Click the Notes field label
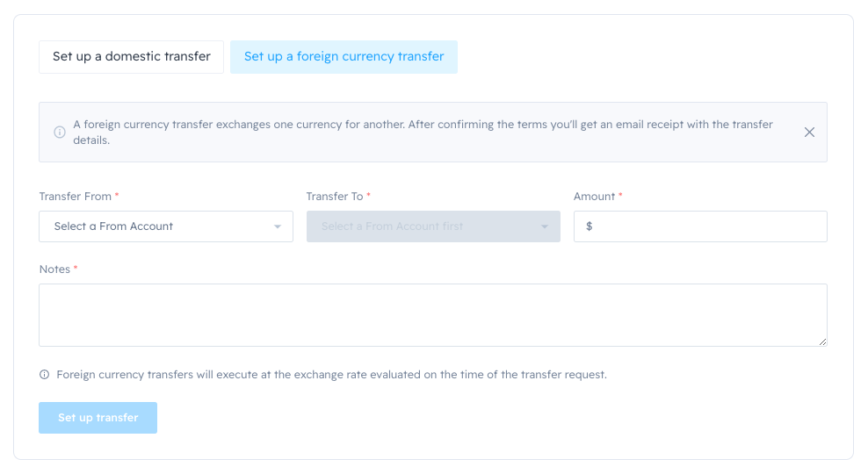 click(54, 269)
